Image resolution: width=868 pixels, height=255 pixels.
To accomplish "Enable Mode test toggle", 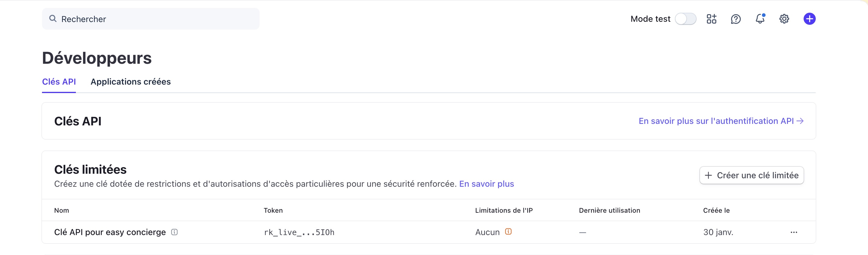I will point(686,19).
